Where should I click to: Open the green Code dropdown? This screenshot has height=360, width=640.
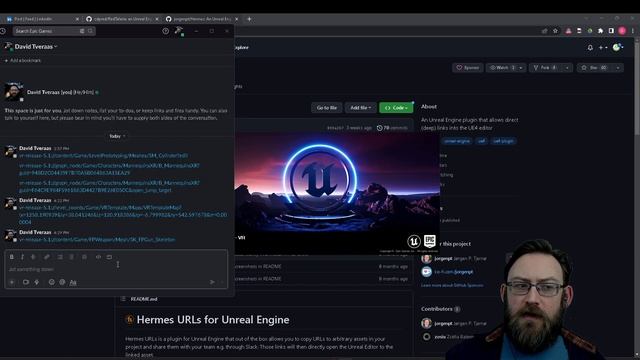coord(396,108)
